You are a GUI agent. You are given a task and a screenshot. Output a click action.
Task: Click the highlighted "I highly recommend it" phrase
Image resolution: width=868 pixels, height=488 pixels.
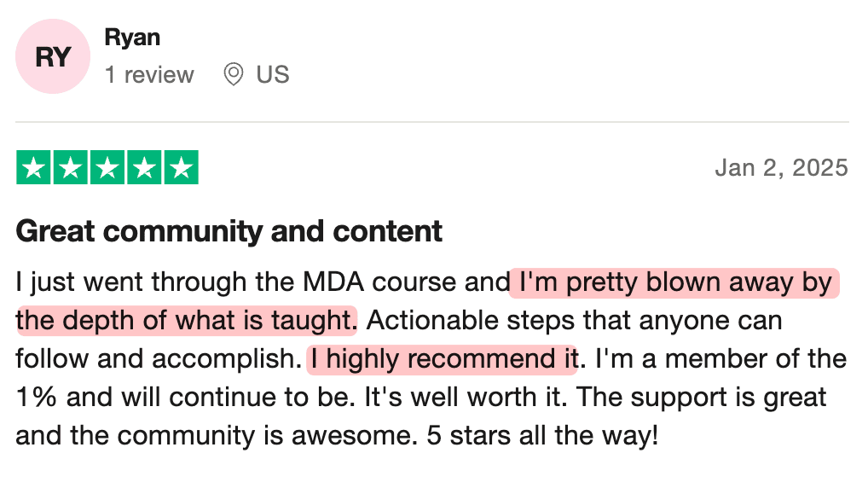(442, 359)
